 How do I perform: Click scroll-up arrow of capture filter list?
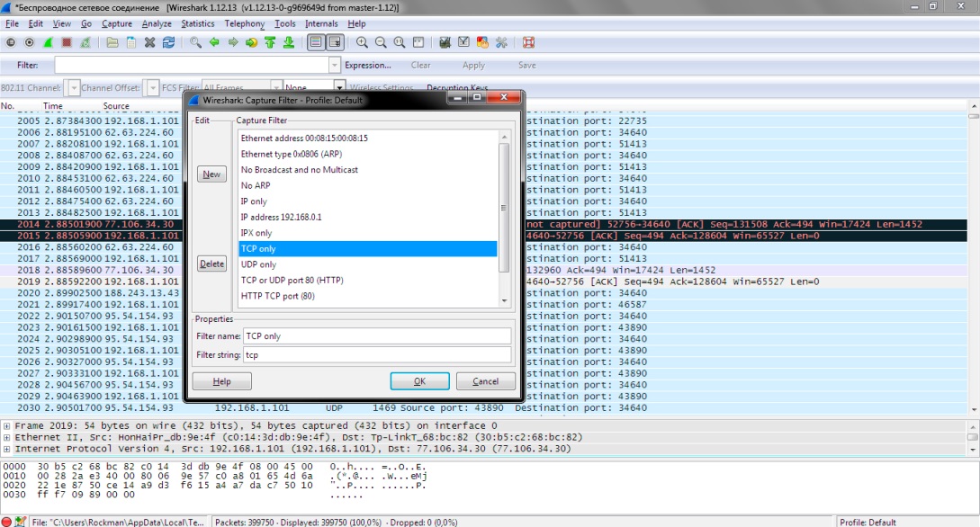[x=504, y=137]
